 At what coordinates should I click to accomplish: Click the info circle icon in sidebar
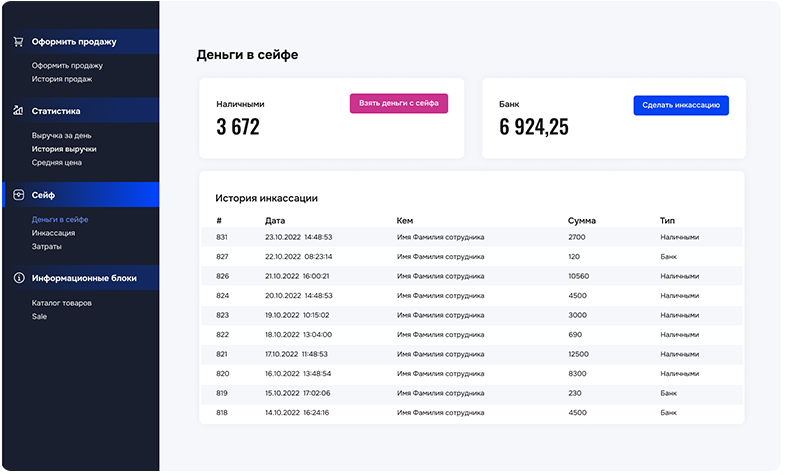pos(18,278)
